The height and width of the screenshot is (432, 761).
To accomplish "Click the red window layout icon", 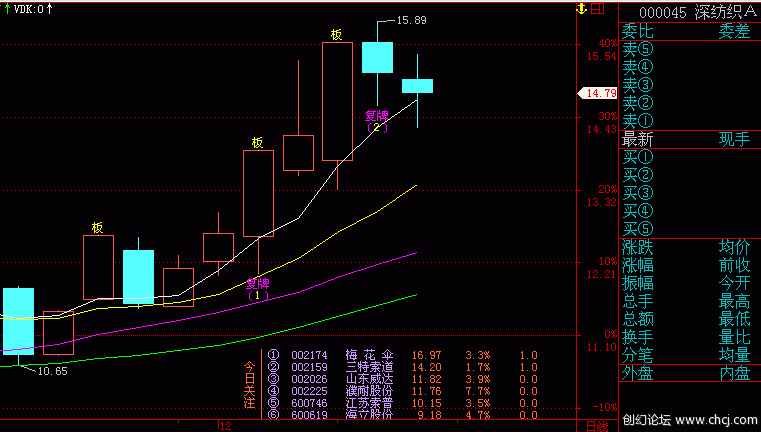I will [596, 9].
